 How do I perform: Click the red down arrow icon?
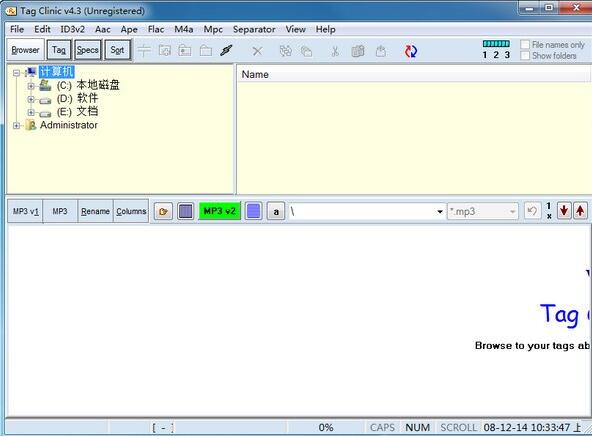564,211
